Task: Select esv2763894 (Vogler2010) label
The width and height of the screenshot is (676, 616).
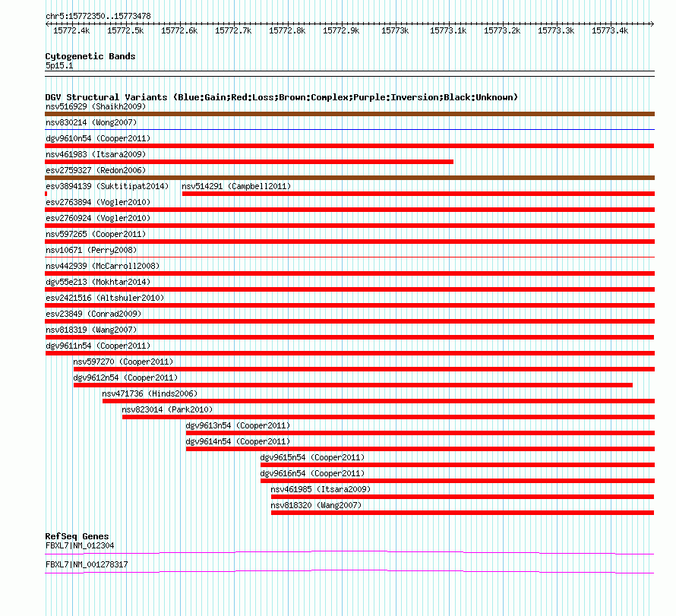Action: 98,202
